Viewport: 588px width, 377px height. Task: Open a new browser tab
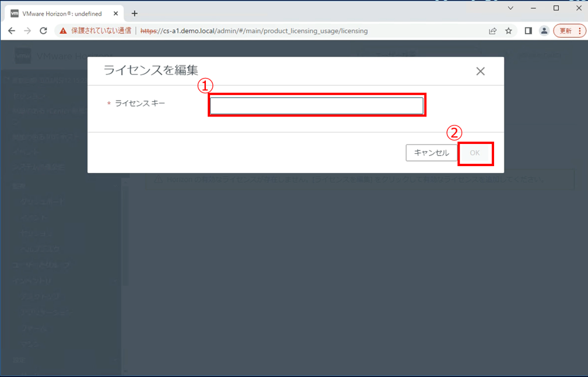(135, 13)
